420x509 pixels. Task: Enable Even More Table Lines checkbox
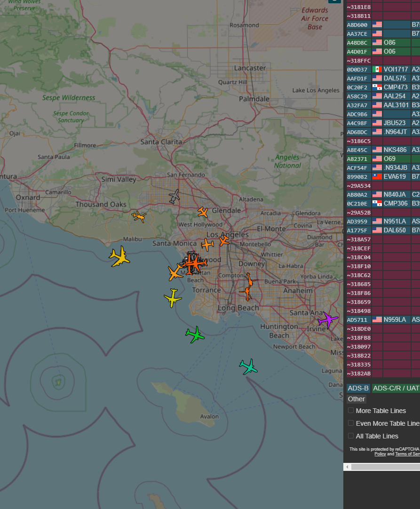click(x=350, y=423)
